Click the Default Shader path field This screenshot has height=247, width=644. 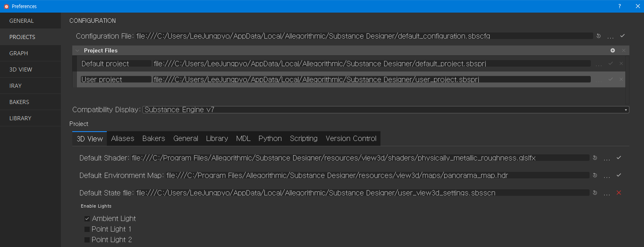360,158
